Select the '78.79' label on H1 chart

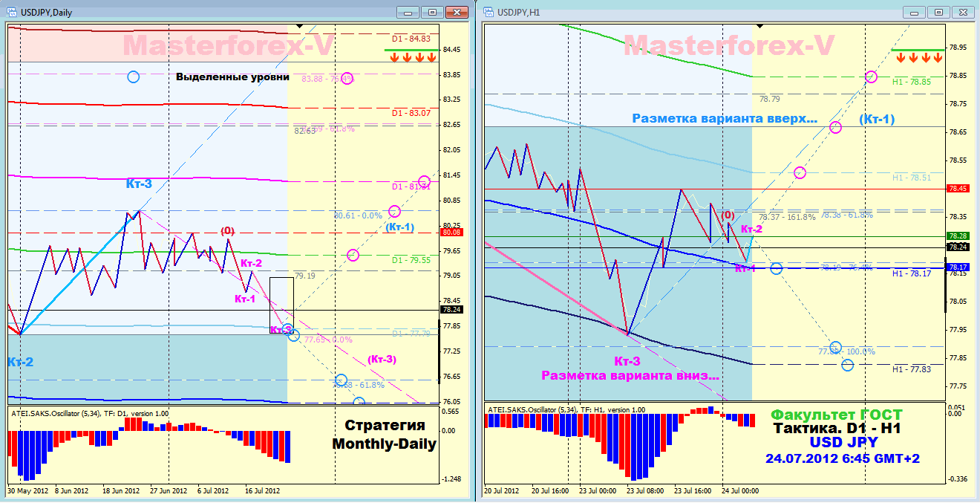(x=770, y=99)
